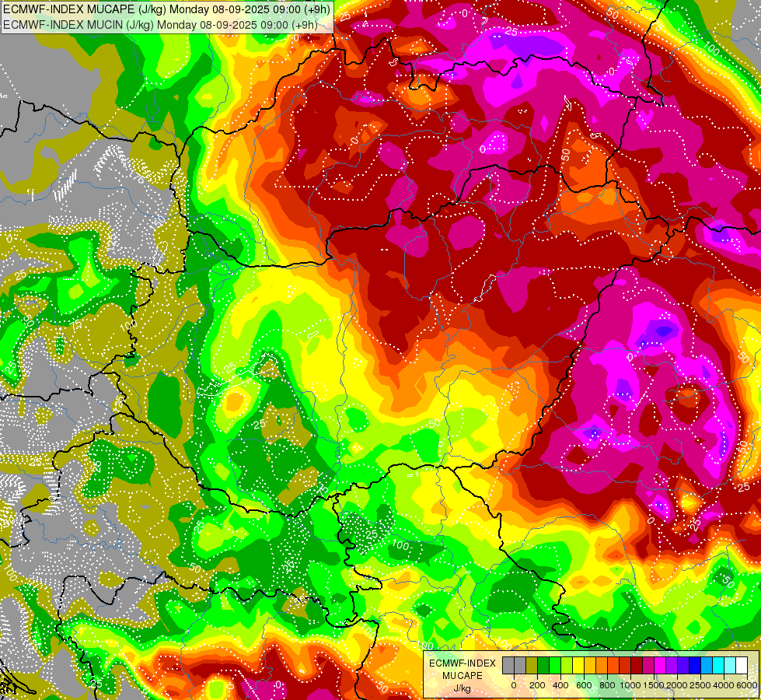
Task: Click the legend value 4000
Action: click(724, 685)
